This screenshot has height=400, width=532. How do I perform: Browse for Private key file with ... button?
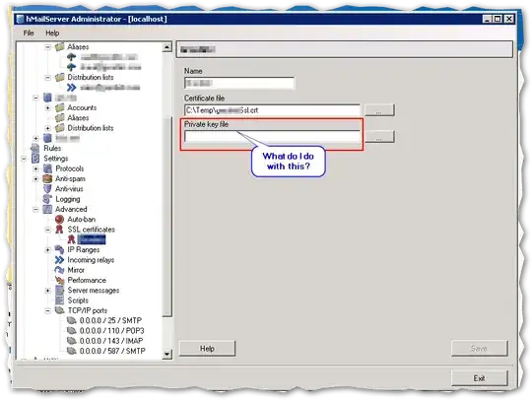379,137
